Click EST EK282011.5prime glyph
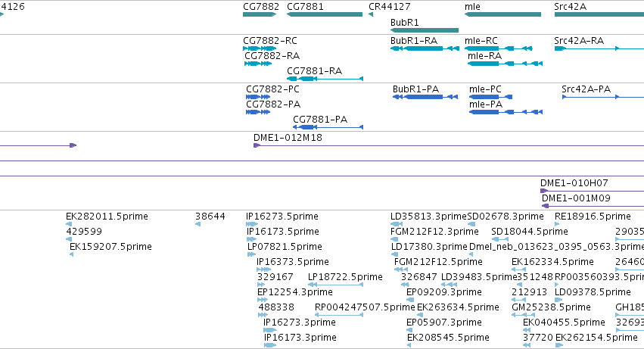This screenshot has height=349, width=644. click(x=69, y=224)
